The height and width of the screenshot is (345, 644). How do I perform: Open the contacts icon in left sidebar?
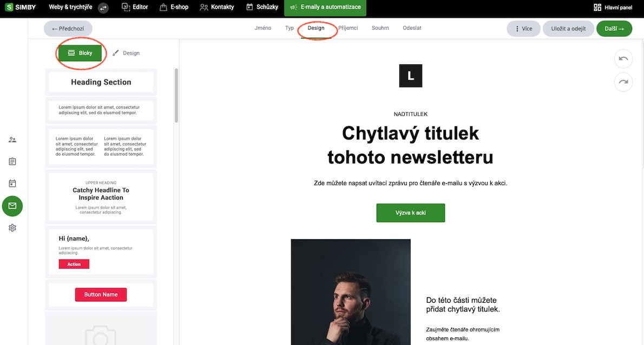click(x=12, y=140)
